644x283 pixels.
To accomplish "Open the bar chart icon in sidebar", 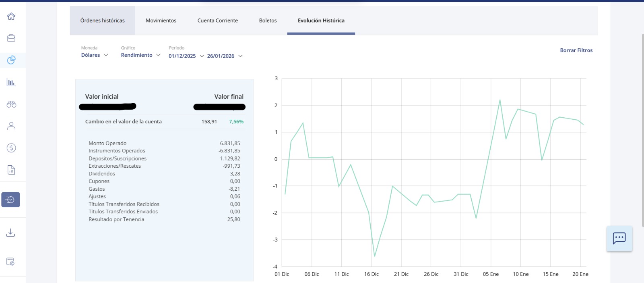I will pos(11,82).
